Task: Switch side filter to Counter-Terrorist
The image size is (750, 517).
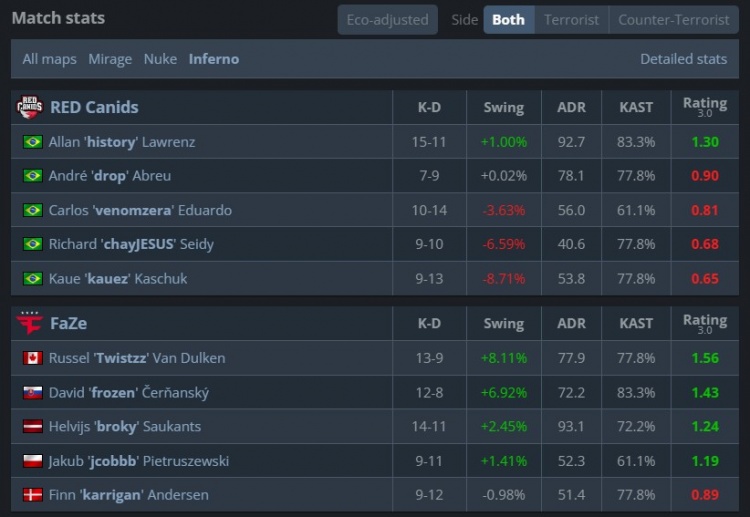Action: point(673,20)
